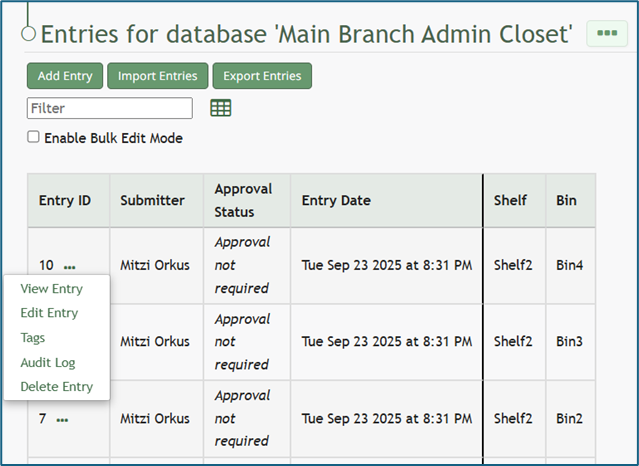
Task: Click the Export Entries button
Action: (262, 76)
